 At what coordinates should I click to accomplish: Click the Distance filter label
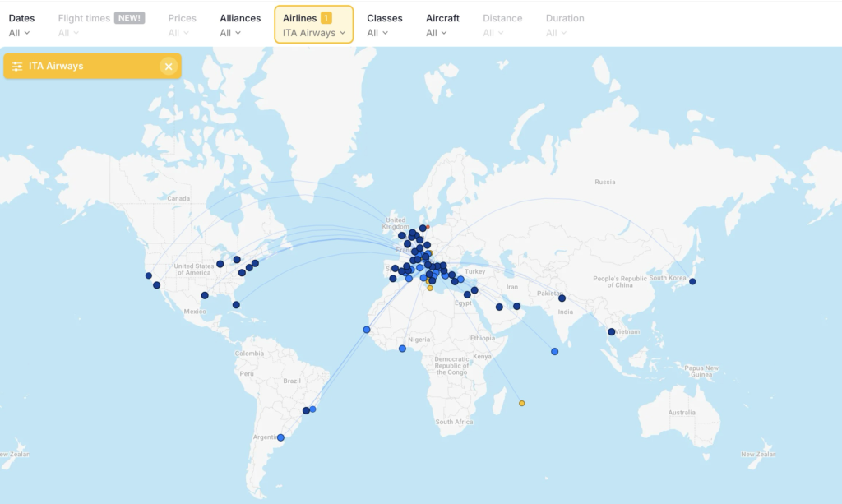pos(502,17)
